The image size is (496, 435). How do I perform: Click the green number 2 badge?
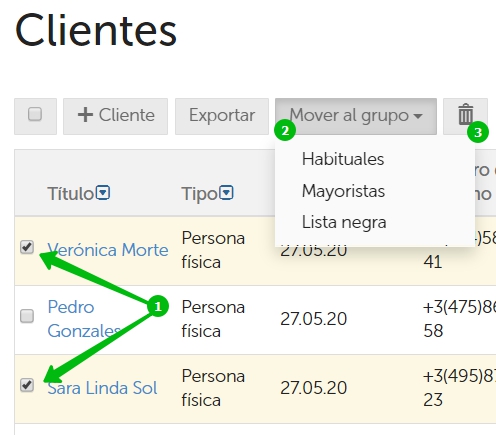tap(285, 130)
